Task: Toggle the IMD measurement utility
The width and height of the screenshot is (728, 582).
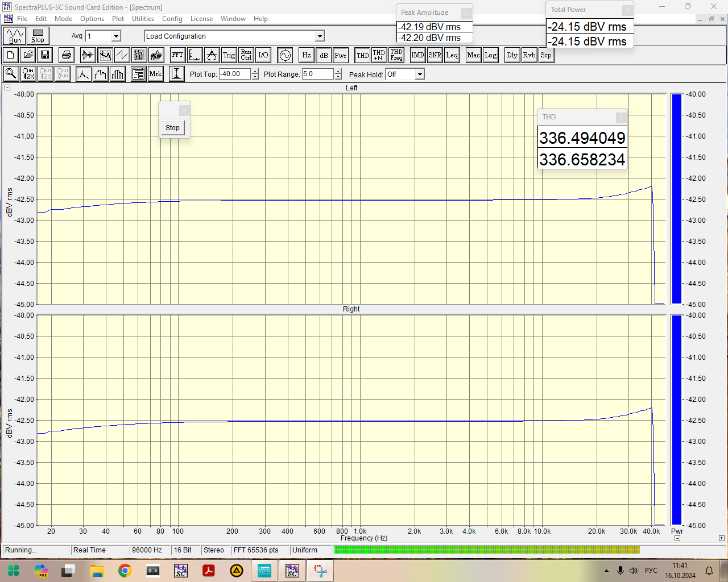Action: [x=417, y=55]
